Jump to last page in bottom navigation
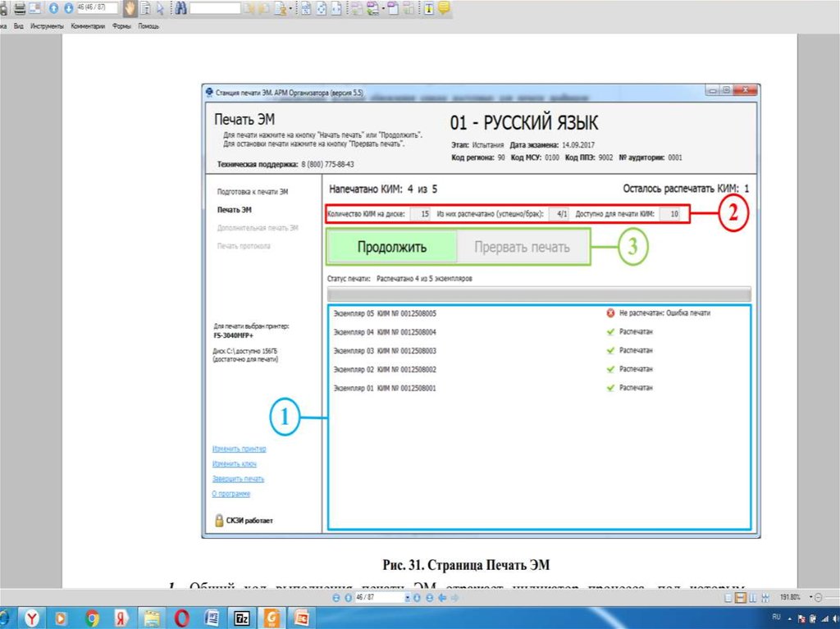This screenshot has width=840, height=629. click(430, 598)
